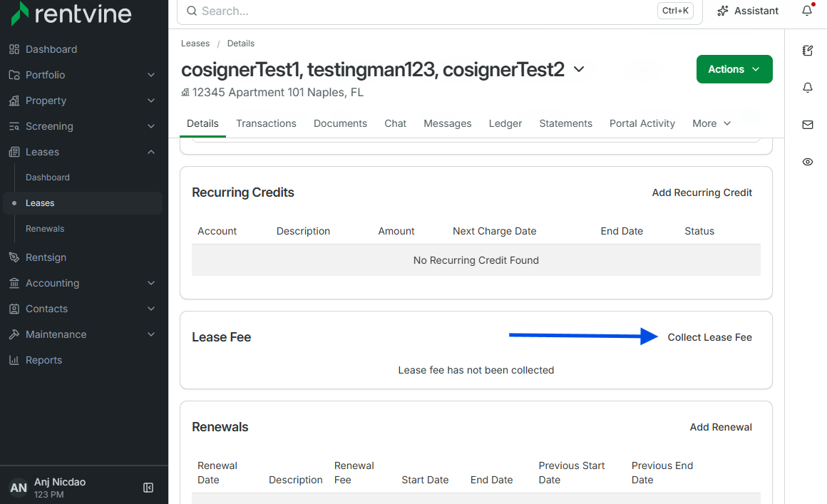Click the Anj Nicdao user name

pyautogui.click(x=60, y=482)
